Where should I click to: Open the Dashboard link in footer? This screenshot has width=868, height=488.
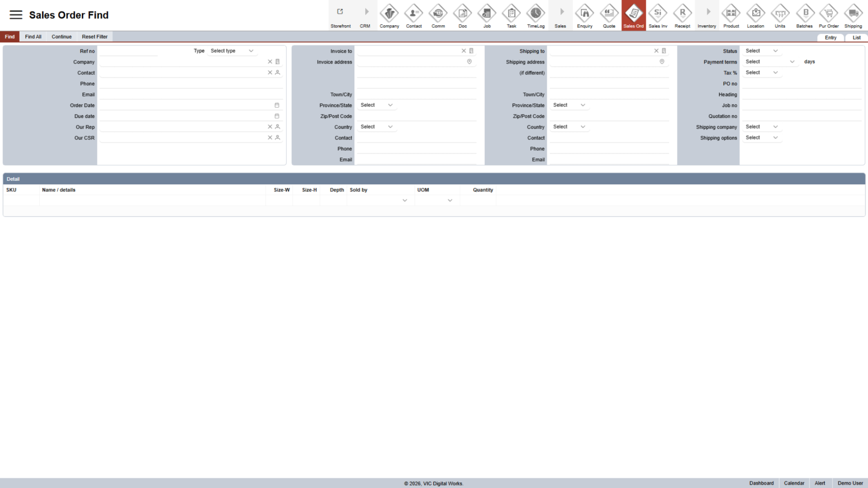click(761, 483)
